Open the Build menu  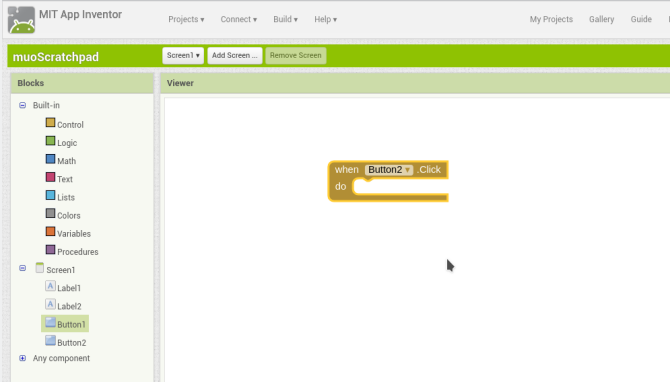(285, 19)
